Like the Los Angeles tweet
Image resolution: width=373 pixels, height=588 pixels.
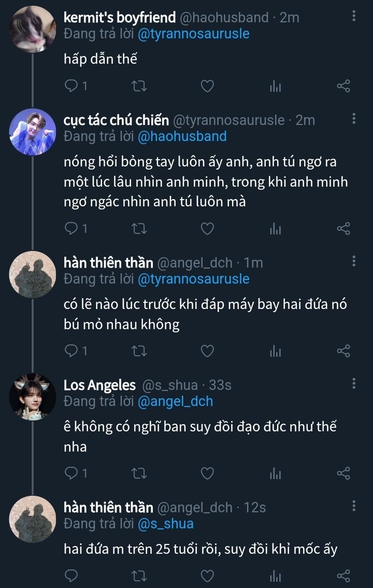point(207,473)
